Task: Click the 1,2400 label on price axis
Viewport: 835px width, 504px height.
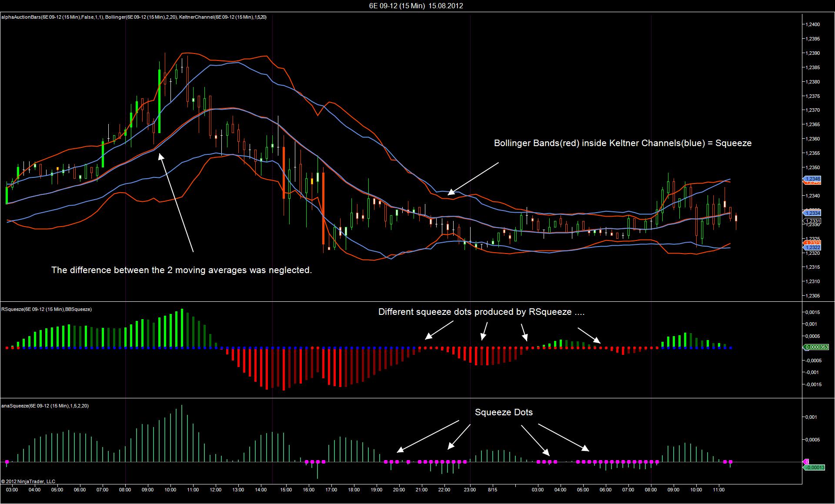Action: (812, 25)
